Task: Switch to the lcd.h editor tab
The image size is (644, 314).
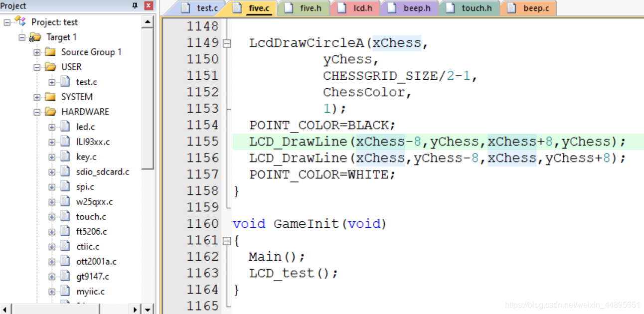Action: tap(355, 8)
